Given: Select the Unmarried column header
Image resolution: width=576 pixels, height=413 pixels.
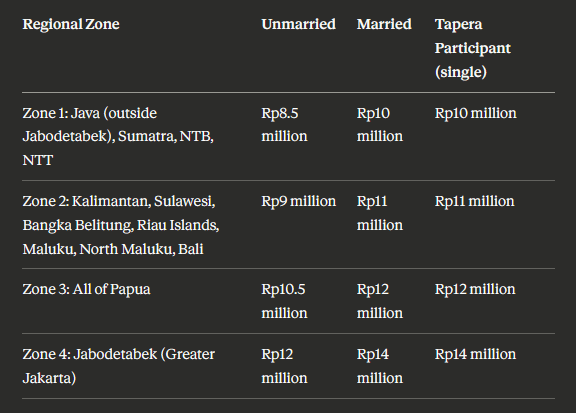Looking at the screenshot, I should tap(298, 24).
